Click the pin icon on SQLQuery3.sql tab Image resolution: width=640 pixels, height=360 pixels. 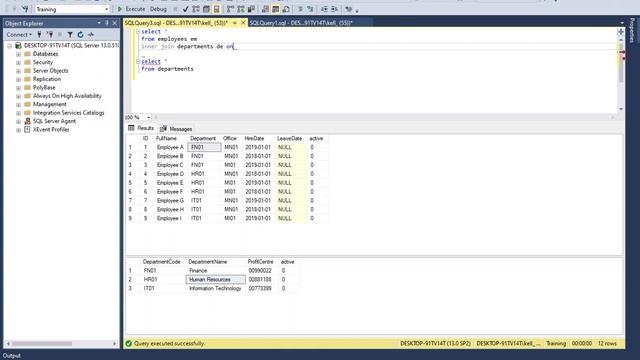coord(235,23)
